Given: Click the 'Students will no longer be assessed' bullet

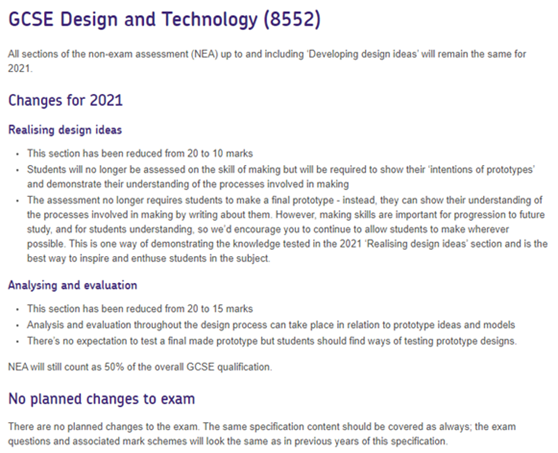Looking at the screenshot, I should pyautogui.click(x=281, y=177).
